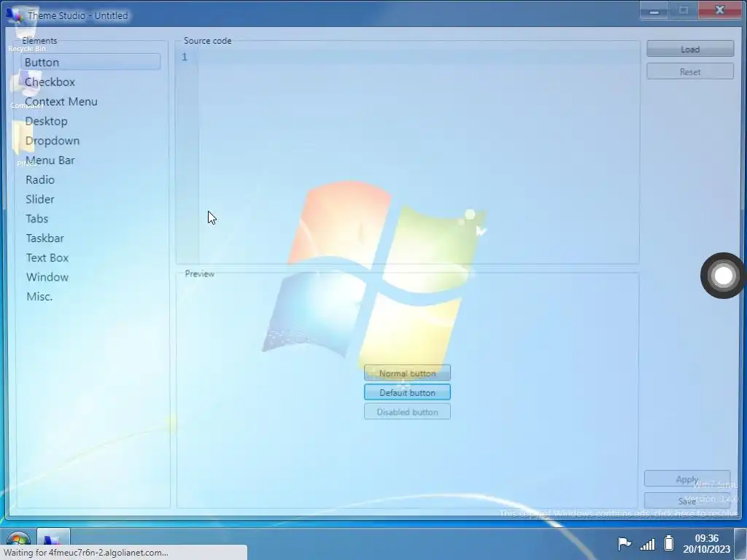Open the Menu Bar element
This screenshot has width=747, height=560.
50,160
